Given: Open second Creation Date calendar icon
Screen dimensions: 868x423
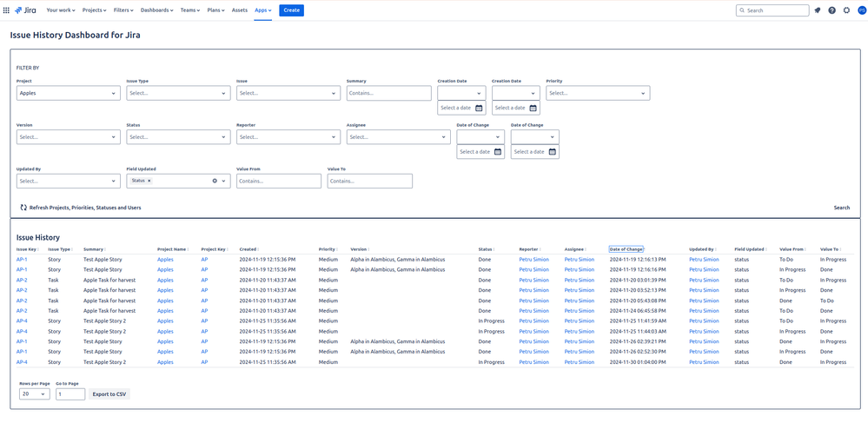Looking at the screenshot, I should (533, 108).
